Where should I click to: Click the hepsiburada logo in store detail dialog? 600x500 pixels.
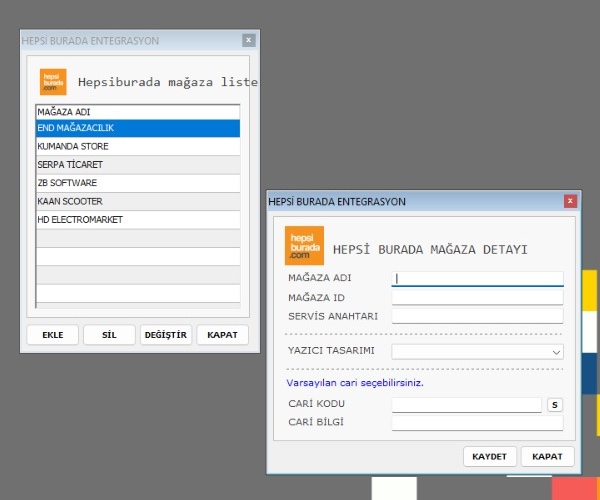click(304, 246)
